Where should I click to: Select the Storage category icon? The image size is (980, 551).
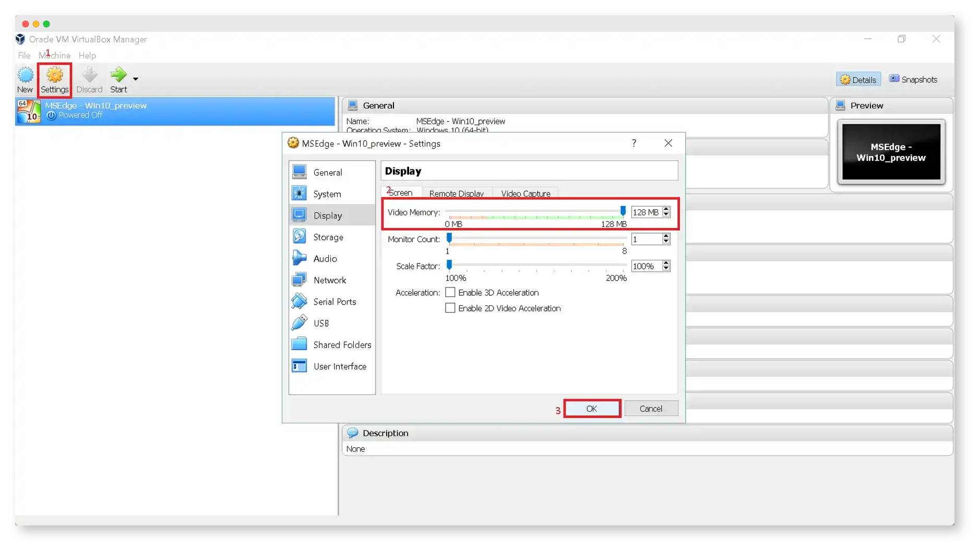tap(300, 236)
